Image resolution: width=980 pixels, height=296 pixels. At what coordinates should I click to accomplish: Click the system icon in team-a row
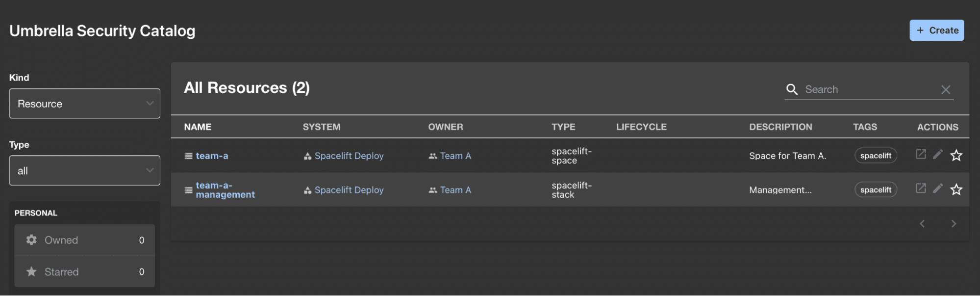(307, 156)
